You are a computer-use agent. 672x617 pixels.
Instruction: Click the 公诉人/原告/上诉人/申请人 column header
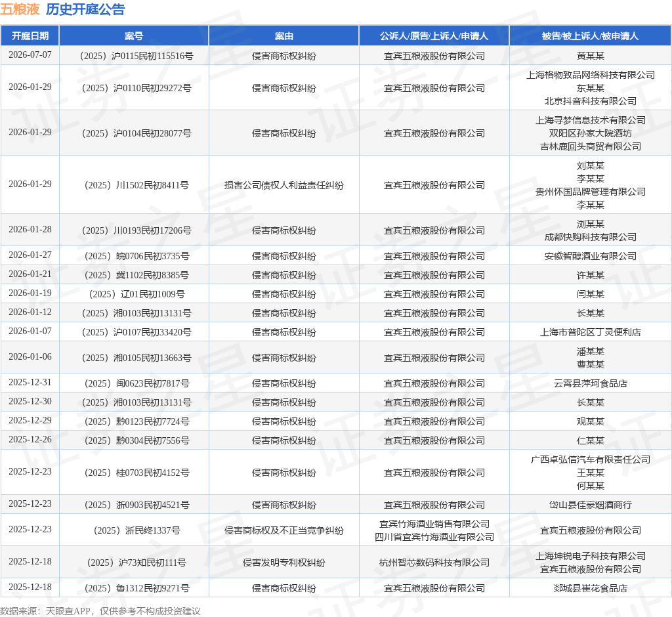[x=434, y=36]
